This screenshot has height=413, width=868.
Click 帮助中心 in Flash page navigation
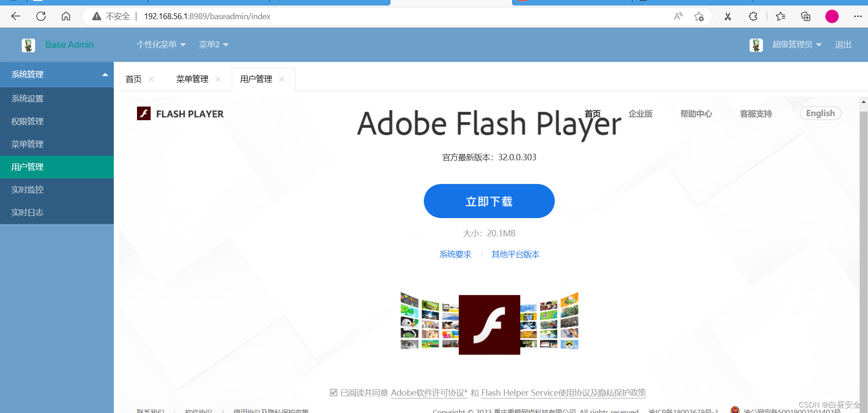(x=696, y=114)
